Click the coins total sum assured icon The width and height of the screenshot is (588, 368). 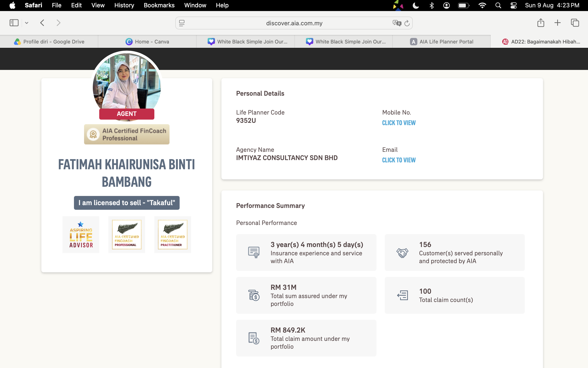click(254, 295)
